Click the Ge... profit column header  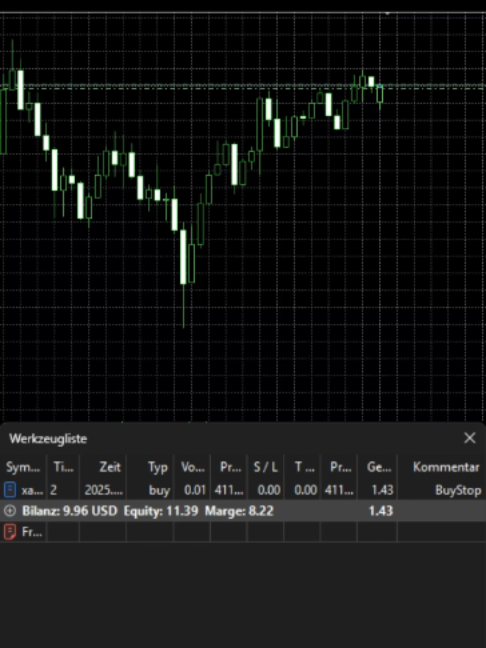coord(379,467)
